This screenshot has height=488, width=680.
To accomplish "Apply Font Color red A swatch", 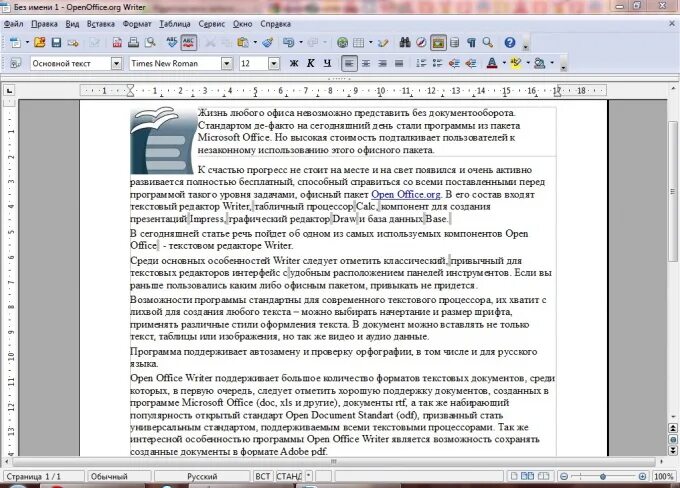I will (x=492, y=63).
